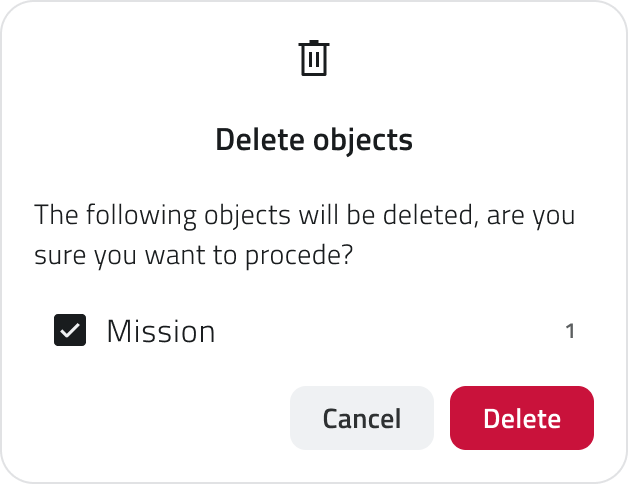
Task: Click the "Delete objects" dialog title
Action: coord(314,139)
